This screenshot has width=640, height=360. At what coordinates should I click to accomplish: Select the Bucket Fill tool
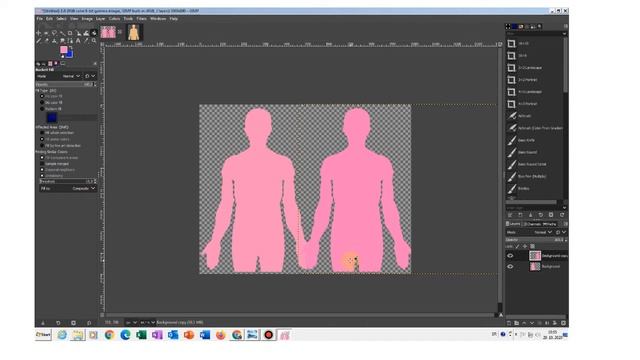[93, 33]
